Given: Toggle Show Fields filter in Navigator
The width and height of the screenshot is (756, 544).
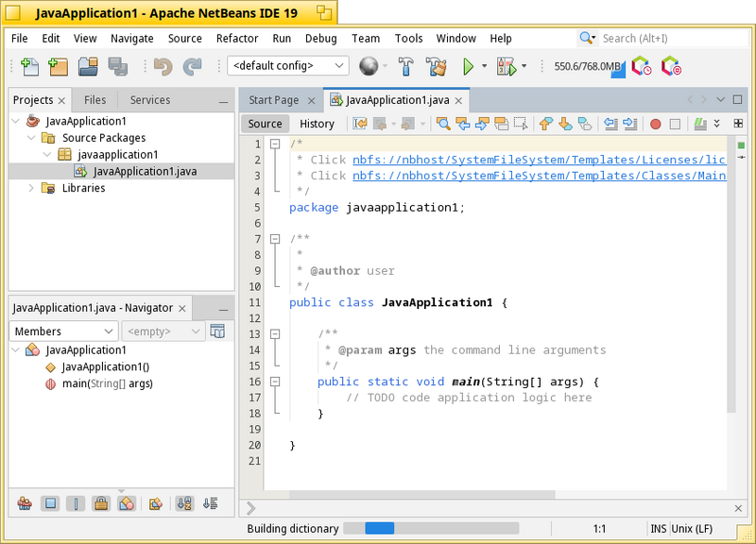Looking at the screenshot, I should (50, 504).
